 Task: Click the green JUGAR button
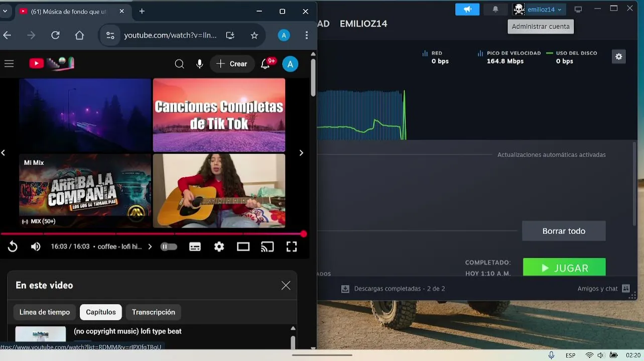[564, 267]
